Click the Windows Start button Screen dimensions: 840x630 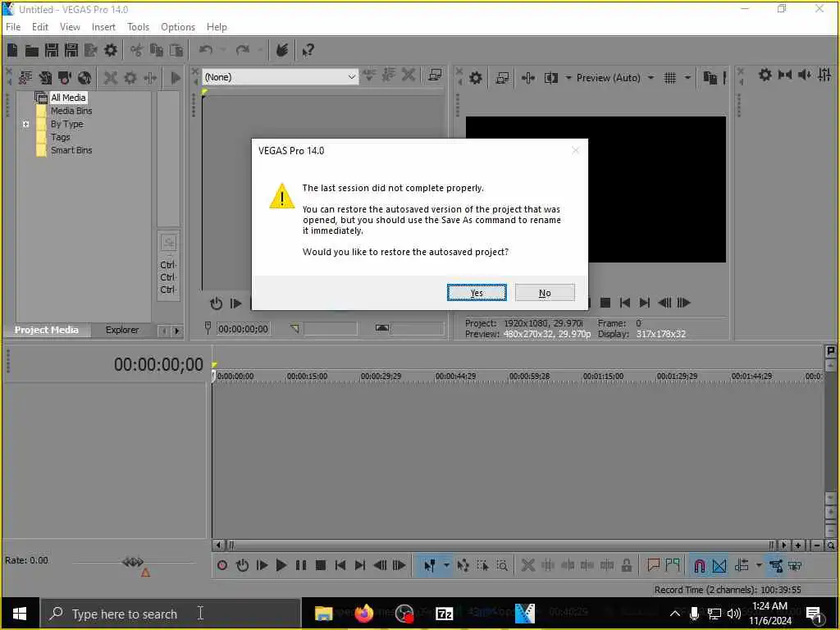point(20,614)
